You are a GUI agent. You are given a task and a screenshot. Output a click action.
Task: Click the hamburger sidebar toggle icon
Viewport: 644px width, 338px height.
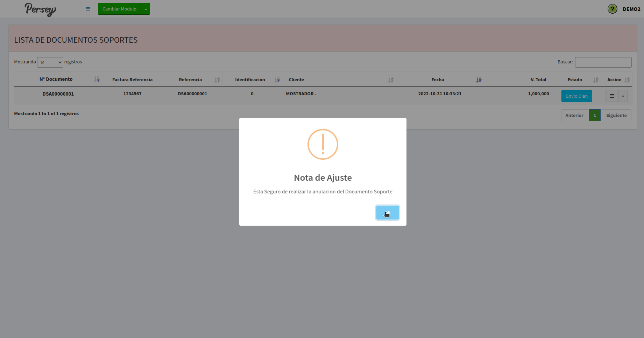pos(88,9)
